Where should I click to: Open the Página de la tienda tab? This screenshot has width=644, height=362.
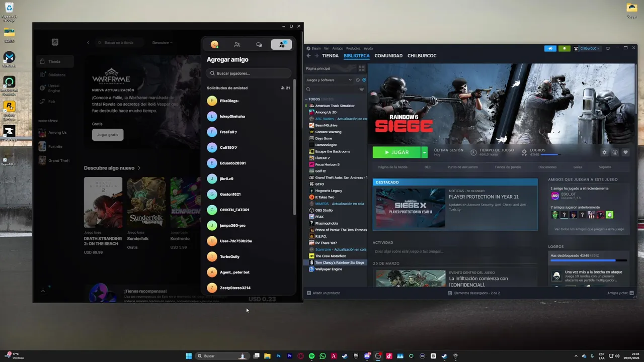tap(392, 167)
